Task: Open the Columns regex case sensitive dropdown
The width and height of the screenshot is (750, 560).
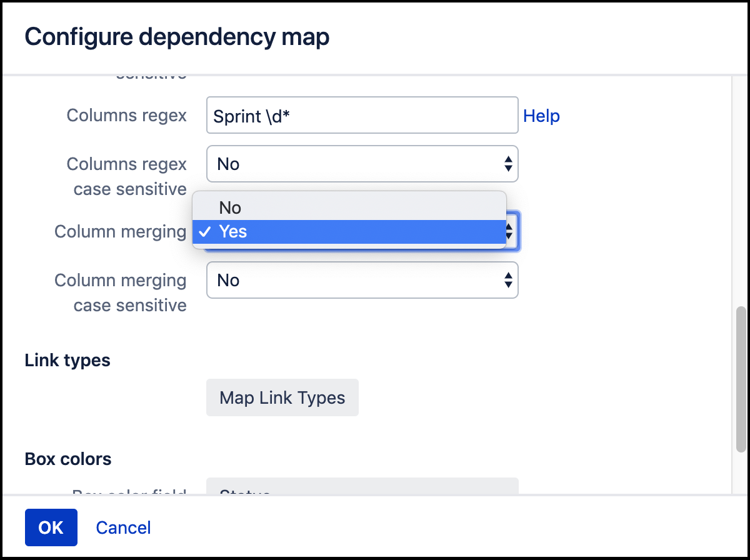Action: click(362, 164)
